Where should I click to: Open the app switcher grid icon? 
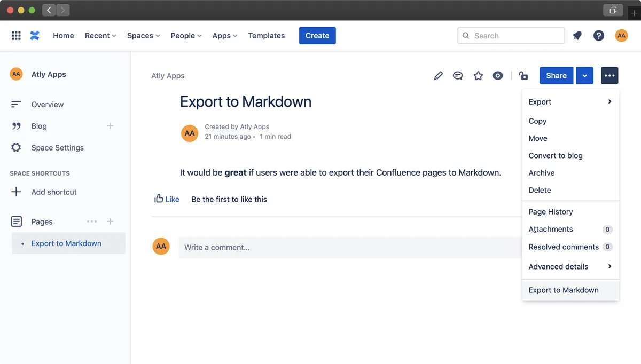[x=16, y=36]
